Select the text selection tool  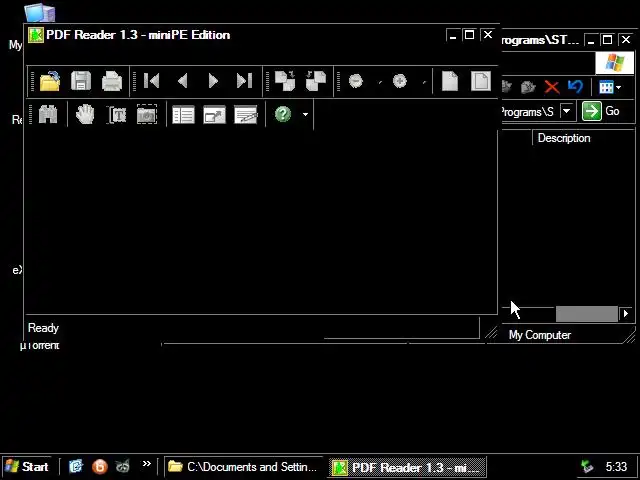(117, 115)
